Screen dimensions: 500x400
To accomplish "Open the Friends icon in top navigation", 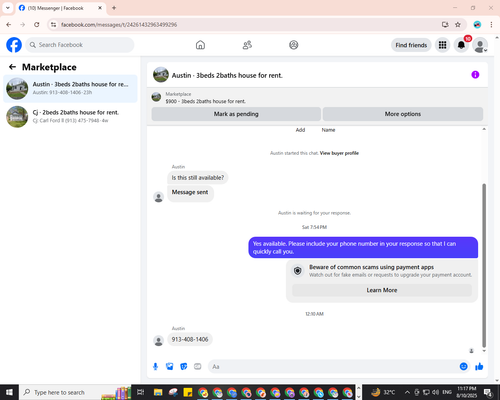I will [x=247, y=45].
